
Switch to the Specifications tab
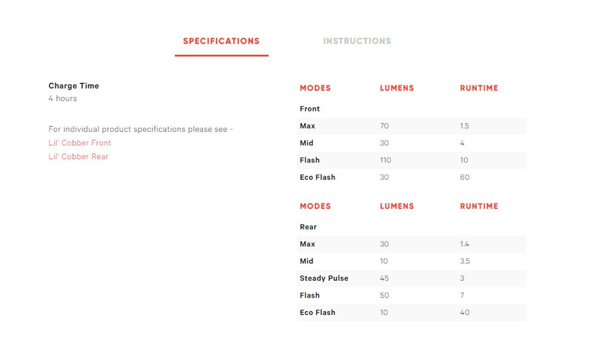[x=221, y=41]
